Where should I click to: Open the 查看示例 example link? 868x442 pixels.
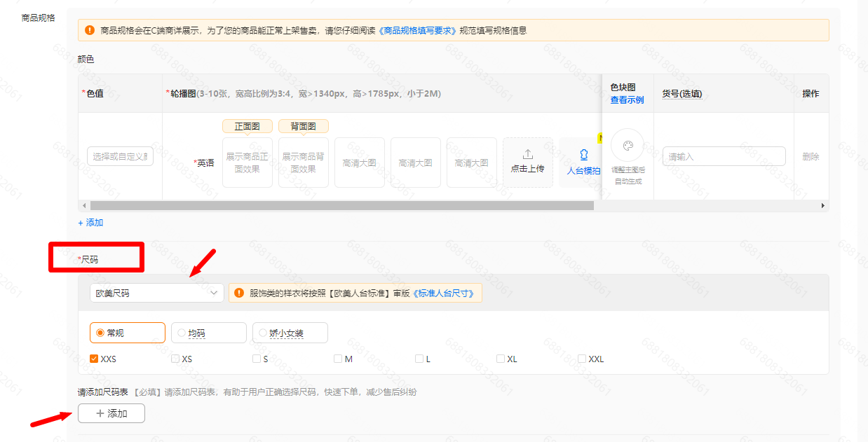pos(626,99)
